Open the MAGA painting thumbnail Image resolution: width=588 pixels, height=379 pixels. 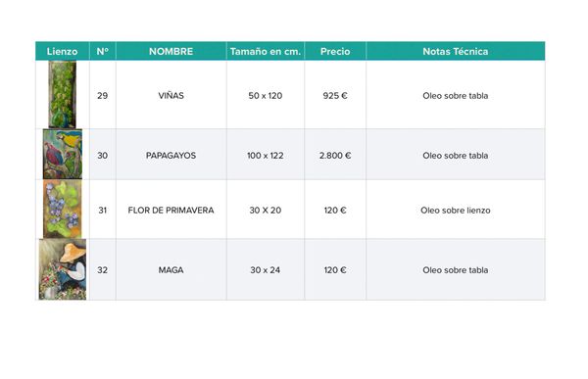tap(63, 269)
